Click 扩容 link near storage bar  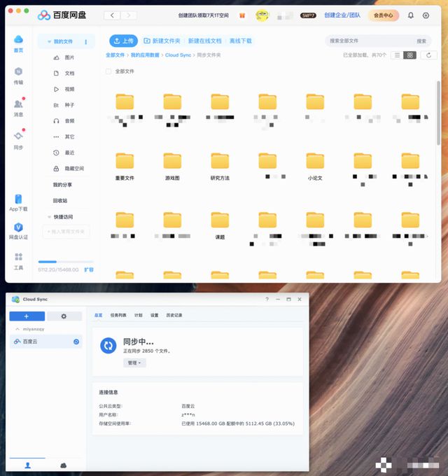[89, 269]
